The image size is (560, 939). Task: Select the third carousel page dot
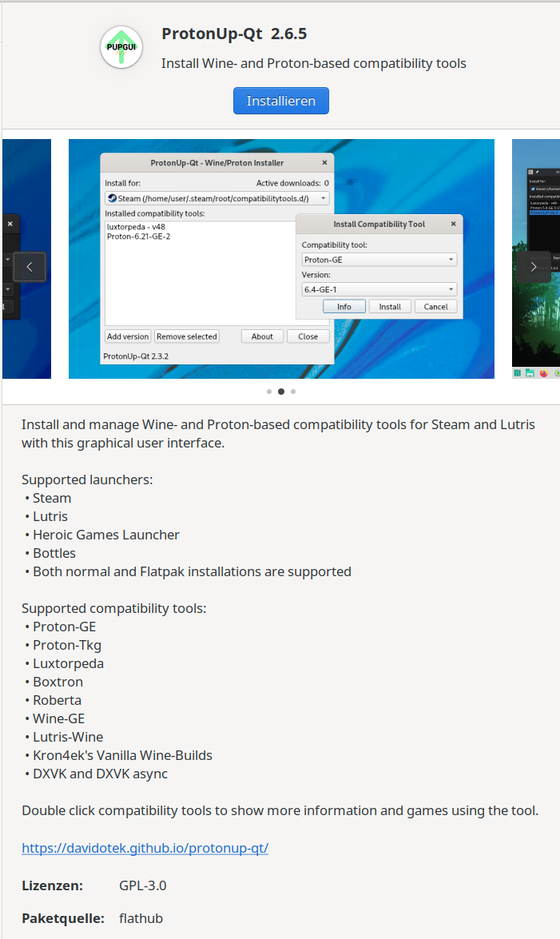click(293, 392)
